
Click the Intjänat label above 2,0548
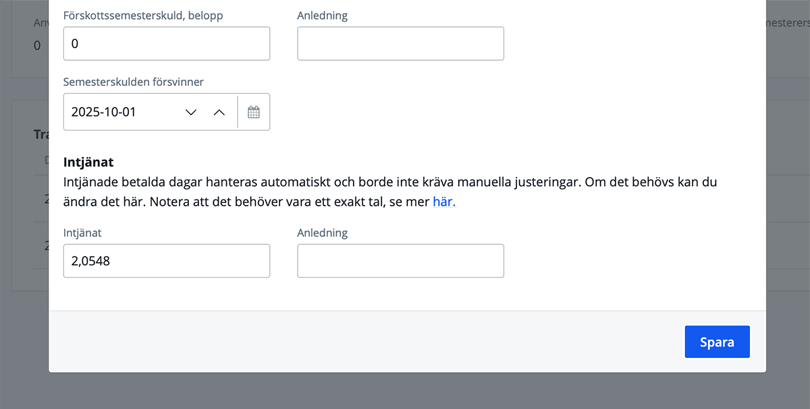point(82,232)
